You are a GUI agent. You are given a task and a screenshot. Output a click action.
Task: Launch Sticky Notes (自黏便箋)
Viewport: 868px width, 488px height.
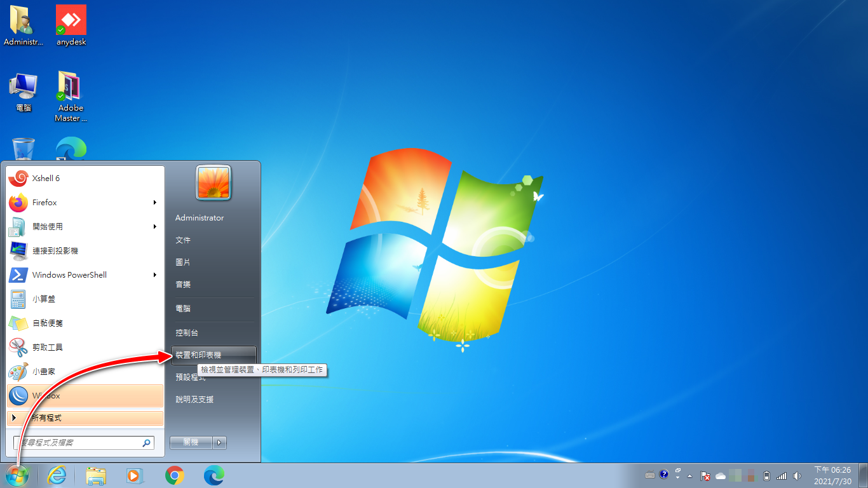[48, 323]
